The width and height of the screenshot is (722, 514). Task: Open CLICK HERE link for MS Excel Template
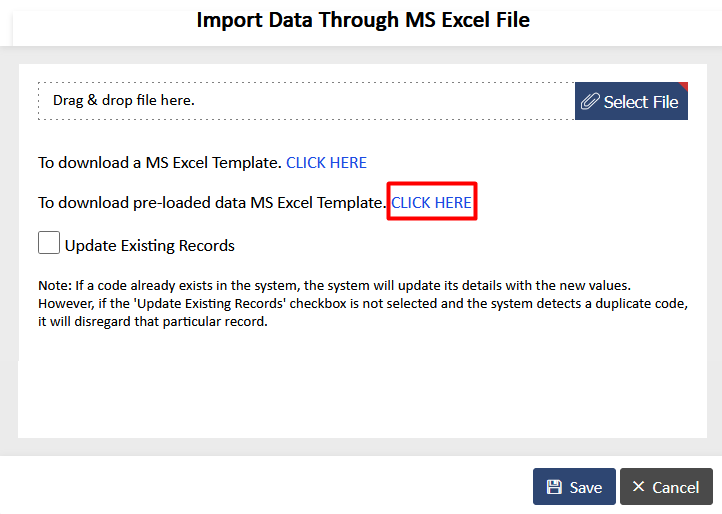326,163
